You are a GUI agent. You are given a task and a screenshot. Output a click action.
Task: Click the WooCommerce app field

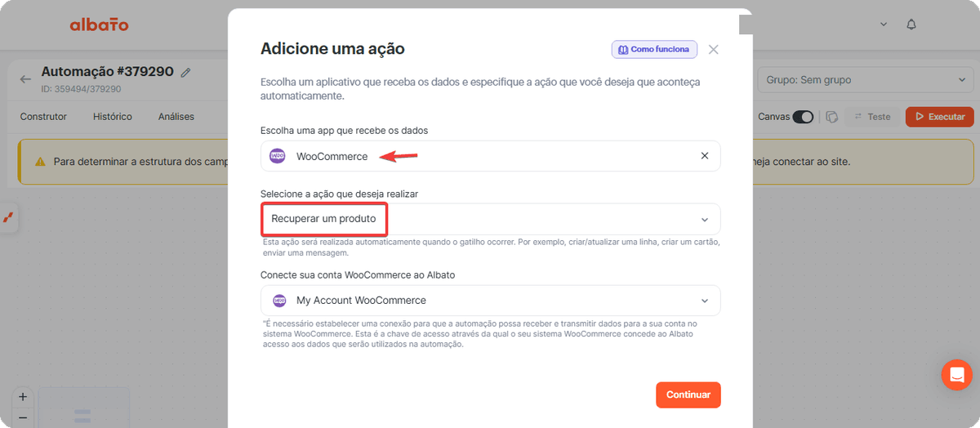click(491, 156)
